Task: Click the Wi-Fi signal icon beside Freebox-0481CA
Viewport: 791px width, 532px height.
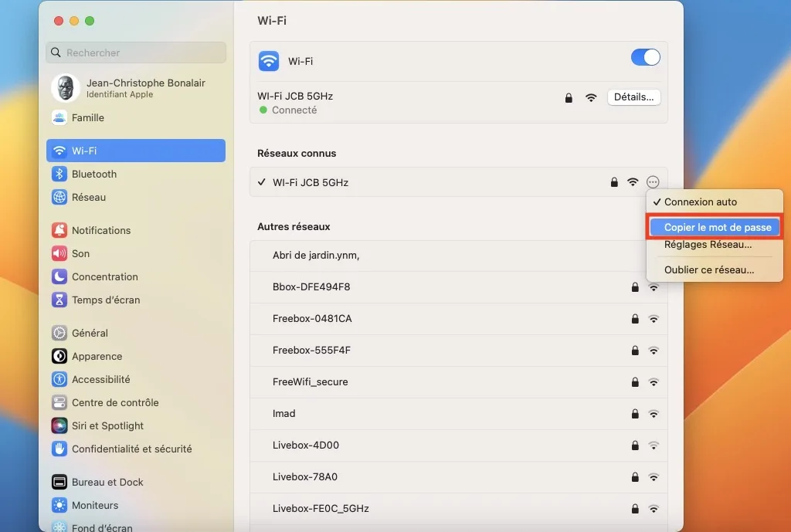Action: 654,318
